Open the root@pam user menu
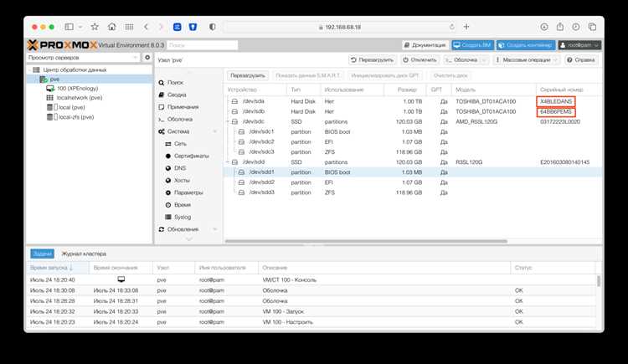 579,45
